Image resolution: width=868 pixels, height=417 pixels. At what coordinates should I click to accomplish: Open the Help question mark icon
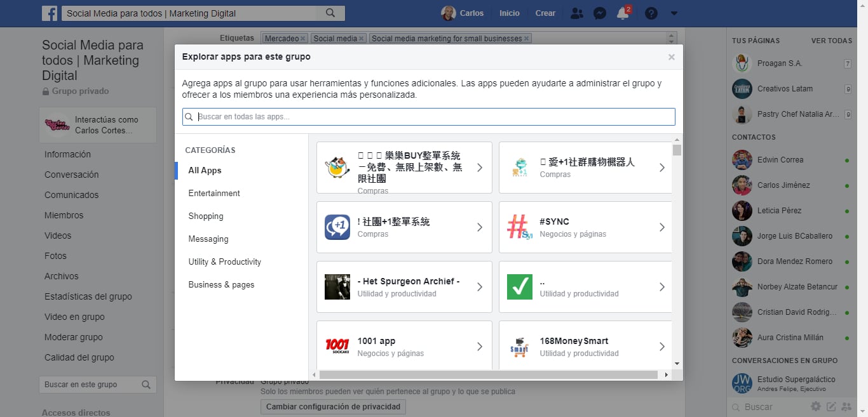tap(651, 13)
